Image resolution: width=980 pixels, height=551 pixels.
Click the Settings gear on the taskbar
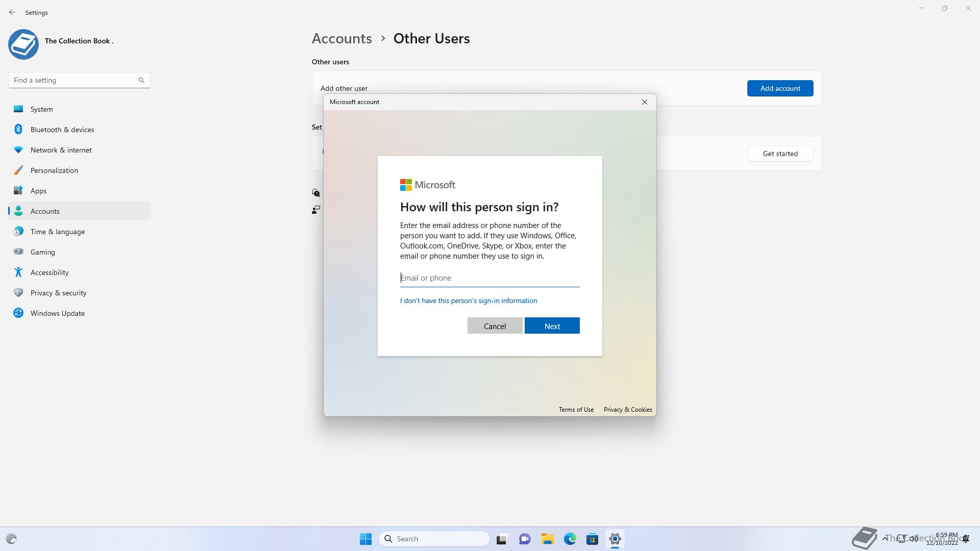point(615,539)
